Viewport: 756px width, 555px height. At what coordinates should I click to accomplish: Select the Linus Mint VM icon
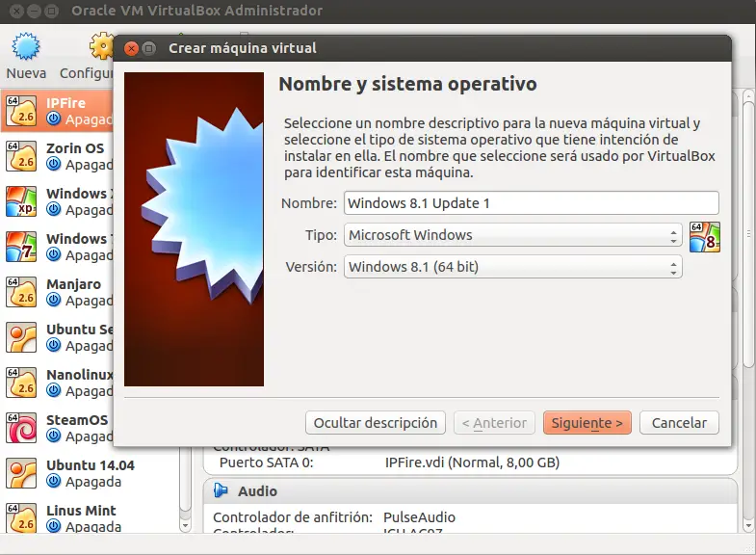pos(21,517)
